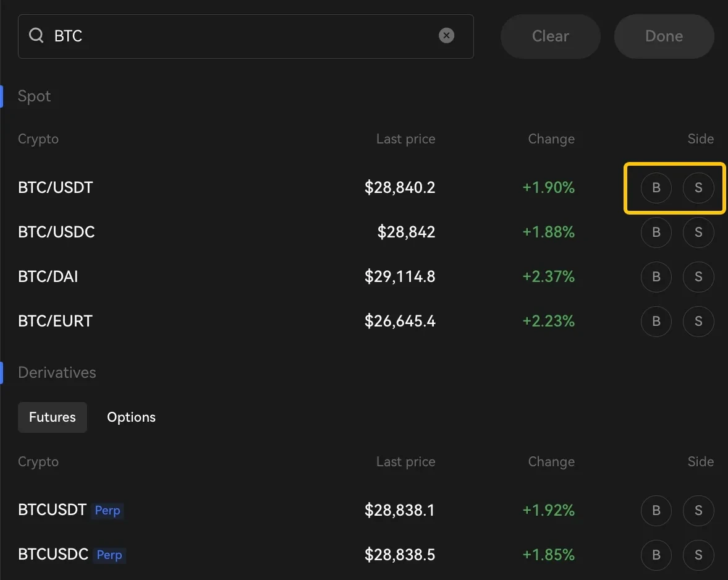Screen dimensions: 728x580
Task: Click the +1.88% change value
Action: pyautogui.click(x=548, y=232)
